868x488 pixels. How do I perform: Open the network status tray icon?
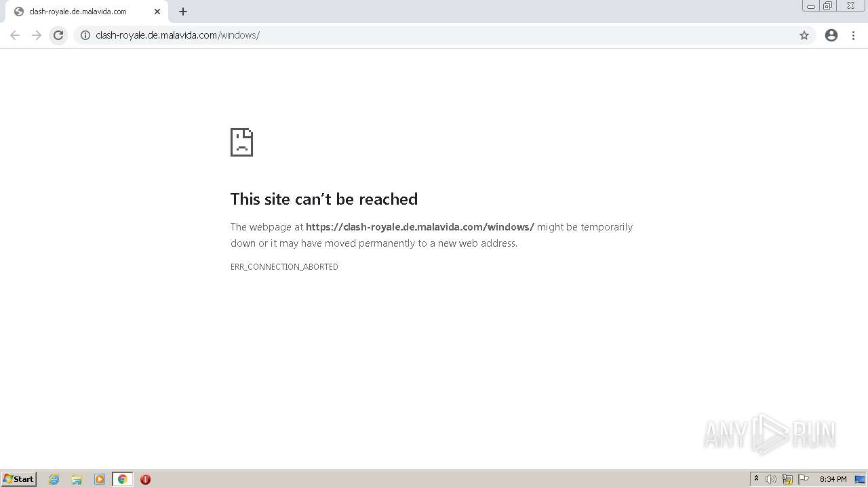787,479
